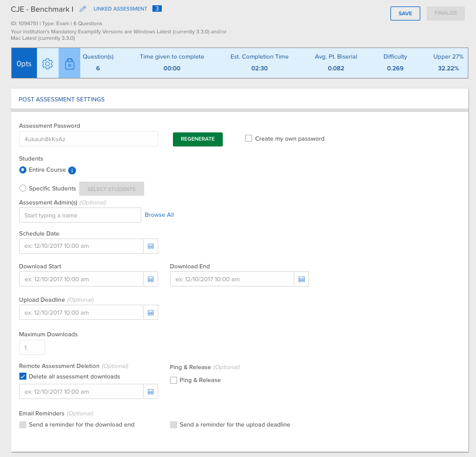
Task: Click SELECT STUDENTS button
Action: (x=111, y=189)
